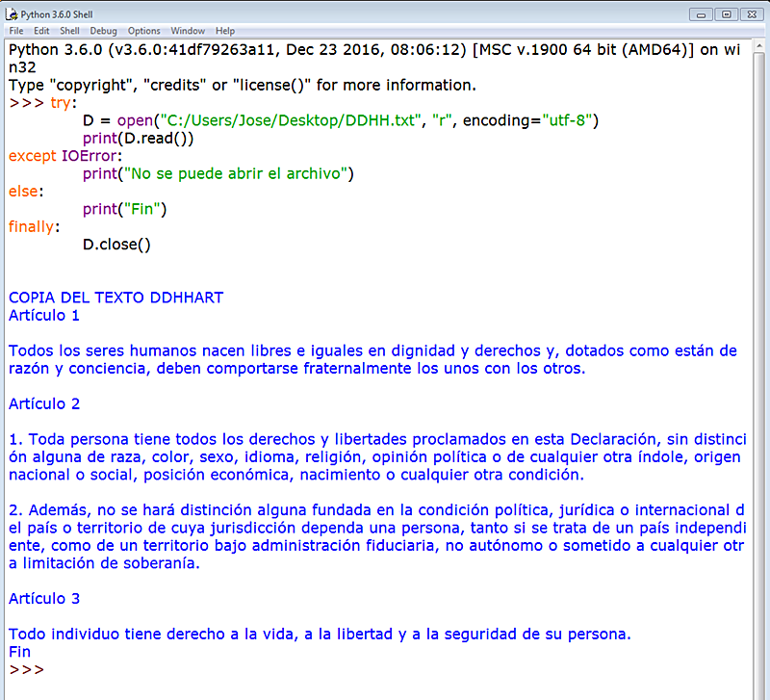Click the Python Shell application icon in titlebar
The height and width of the screenshot is (700, 770).
pos(10,13)
